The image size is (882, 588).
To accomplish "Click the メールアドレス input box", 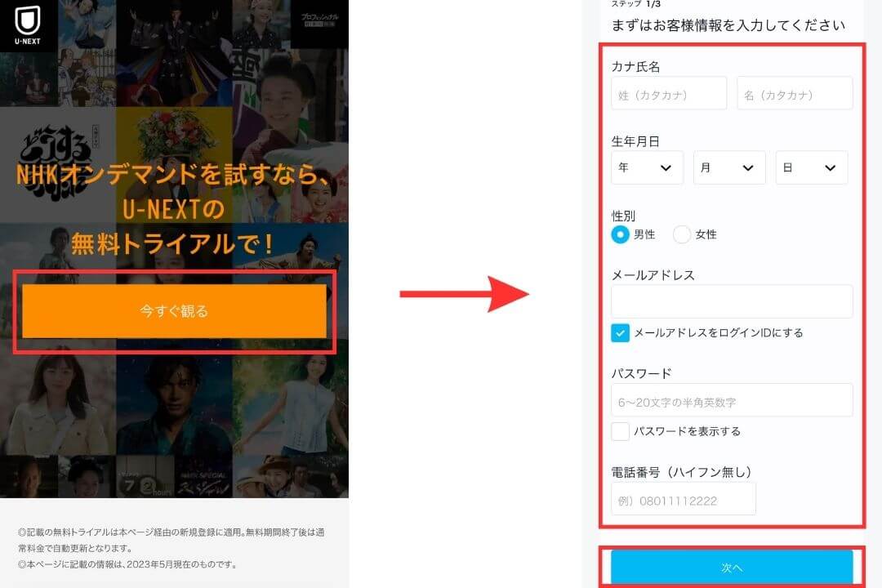I will [732, 301].
